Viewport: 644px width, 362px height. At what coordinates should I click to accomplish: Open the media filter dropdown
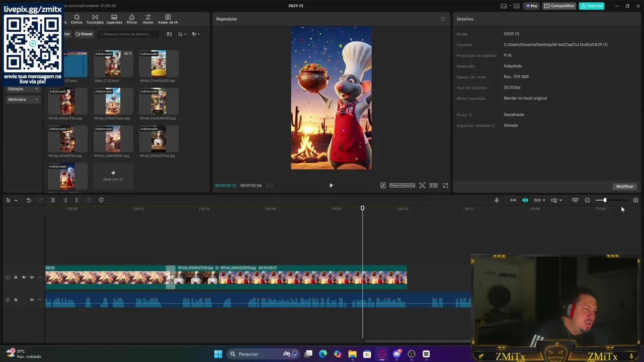coord(196,34)
